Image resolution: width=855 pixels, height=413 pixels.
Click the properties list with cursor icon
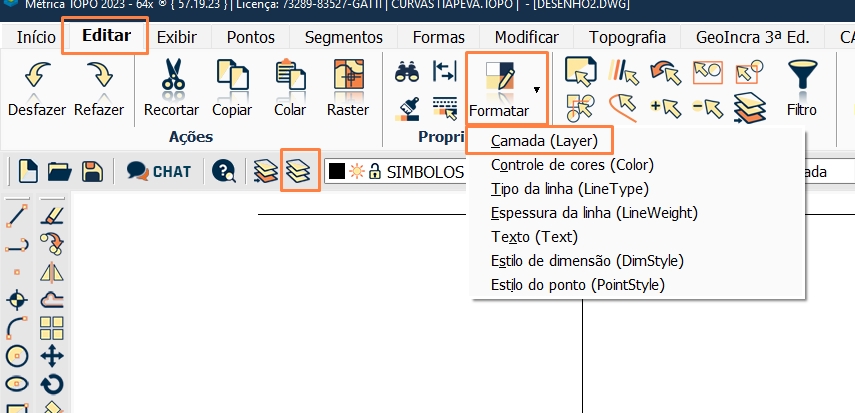pos(444,109)
